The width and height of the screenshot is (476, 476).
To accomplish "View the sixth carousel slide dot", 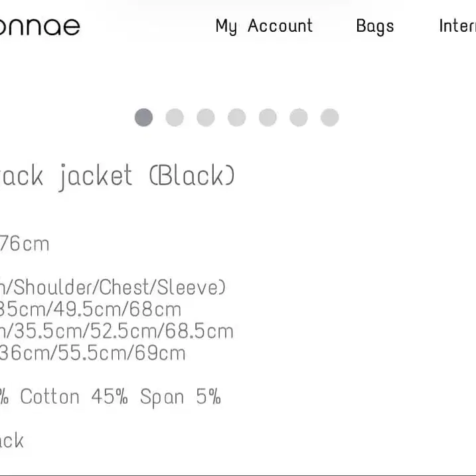I will [x=299, y=118].
